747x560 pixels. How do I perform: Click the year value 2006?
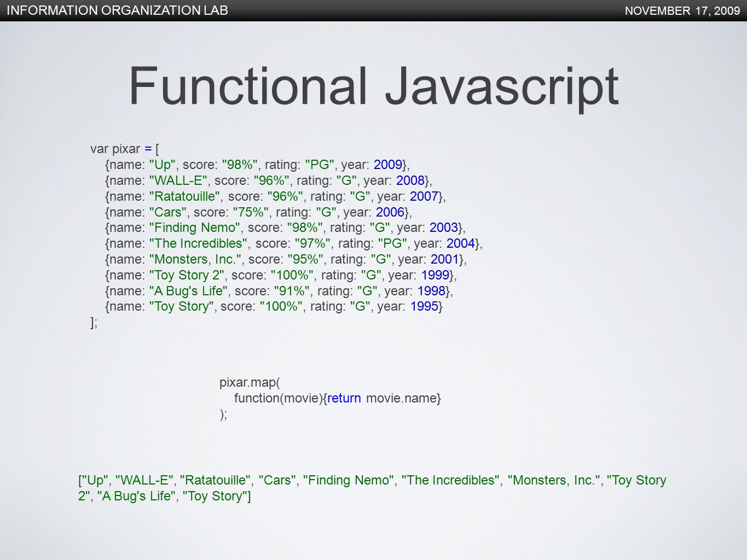tap(390, 212)
